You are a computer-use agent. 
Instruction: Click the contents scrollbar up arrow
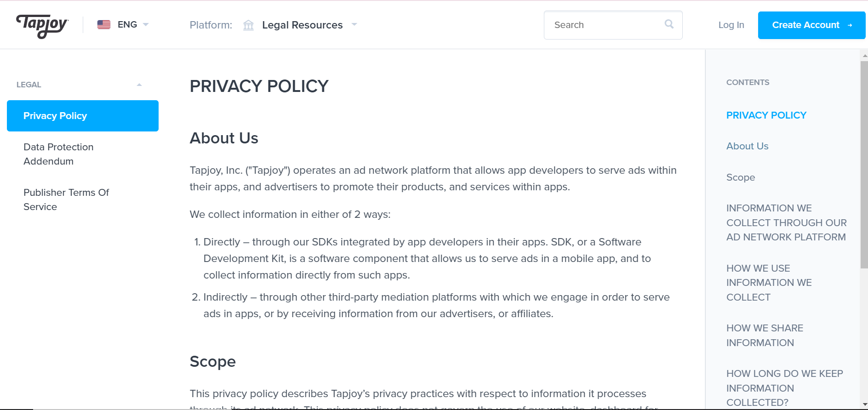click(864, 55)
